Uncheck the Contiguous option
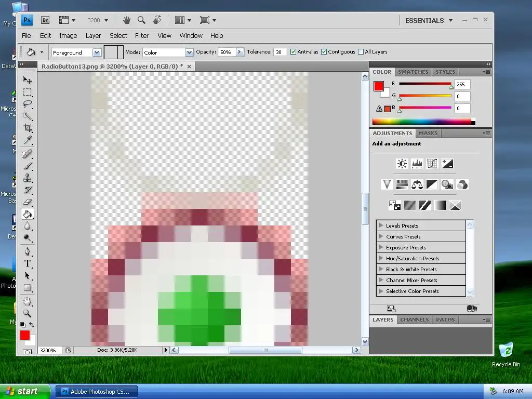Viewport: 532px width, 399px height. click(324, 52)
